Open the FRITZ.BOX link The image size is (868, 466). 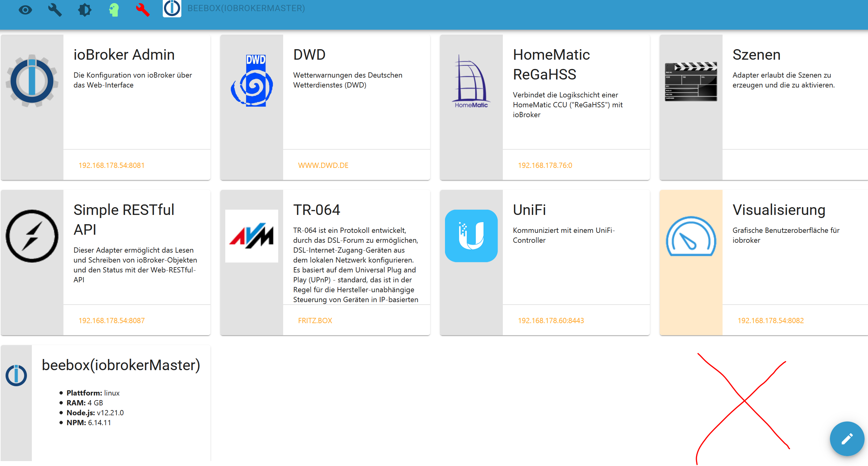[x=315, y=321]
